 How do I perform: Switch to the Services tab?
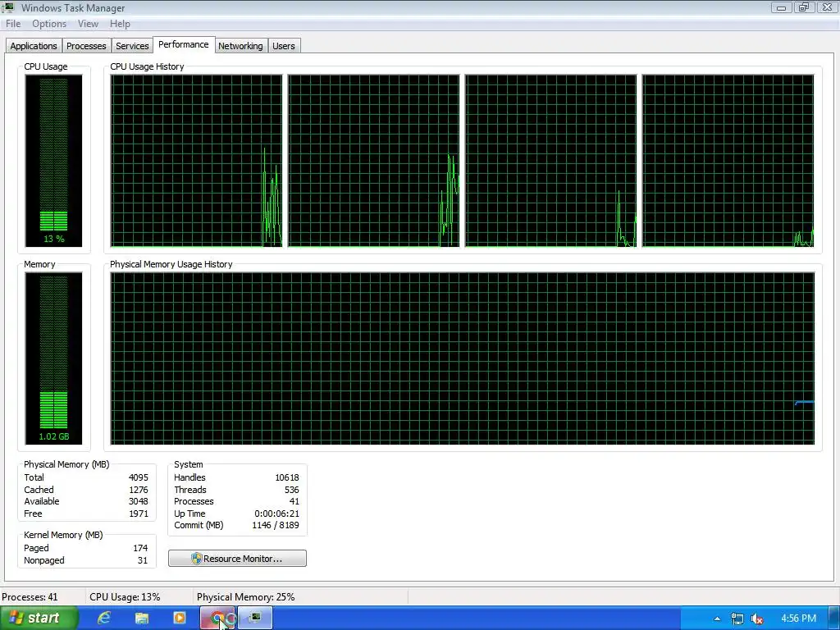[x=132, y=46]
